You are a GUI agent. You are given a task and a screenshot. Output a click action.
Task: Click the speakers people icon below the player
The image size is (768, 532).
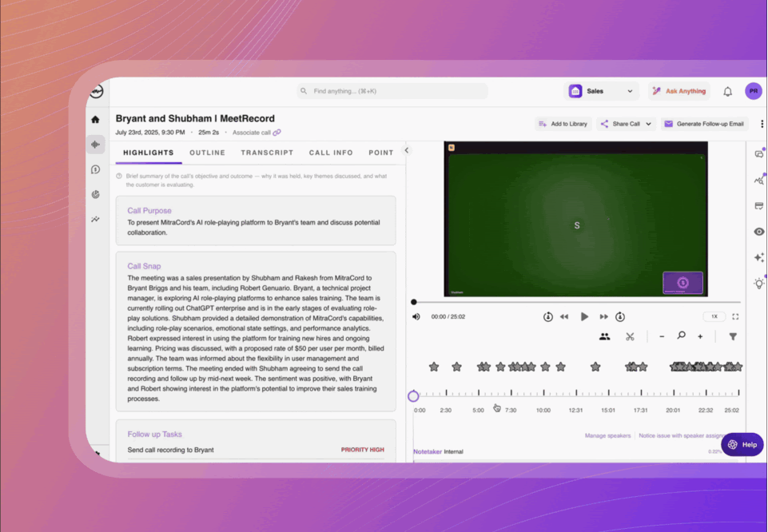(x=604, y=337)
